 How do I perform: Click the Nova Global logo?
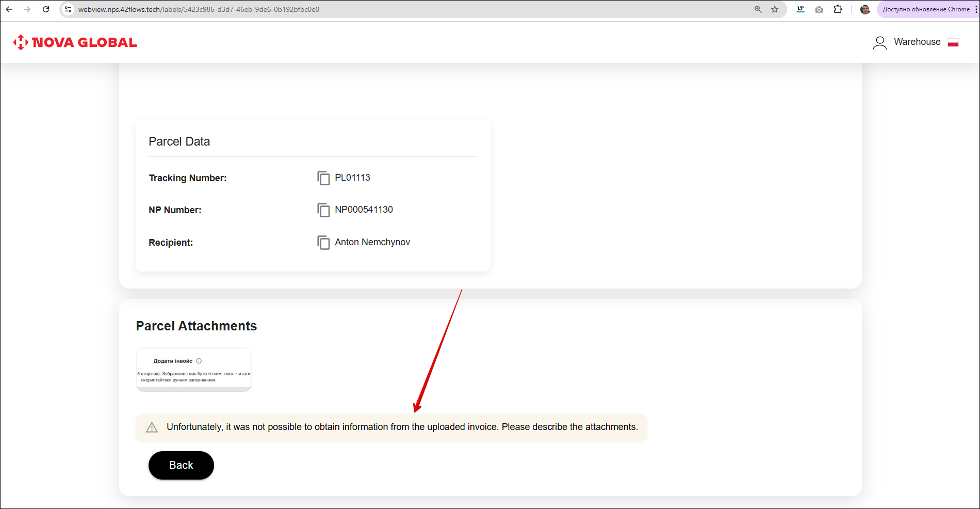click(75, 42)
